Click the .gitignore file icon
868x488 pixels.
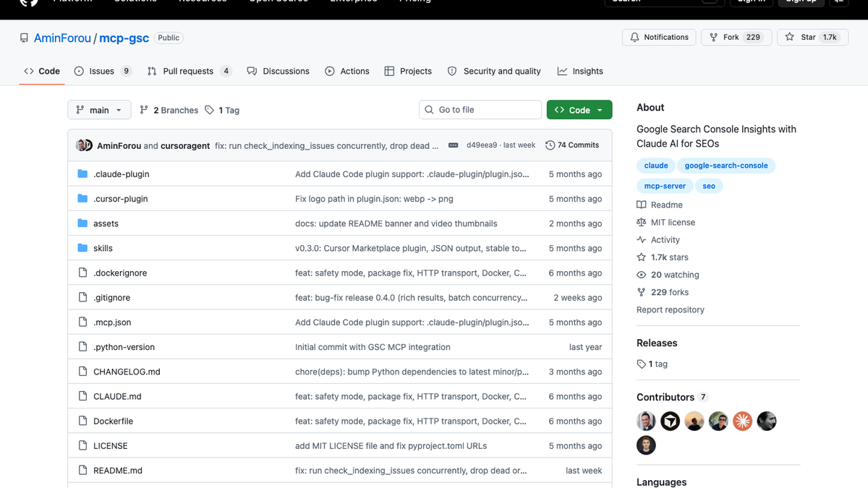(x=82, y=297)
